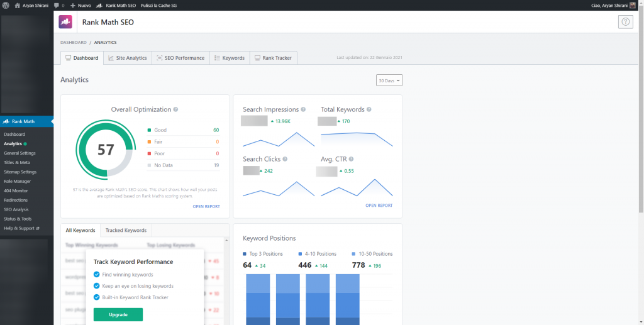The width and height of the screenshot is (644, 325).
Task: Click the Dashboard breadcrumb link
Action: [73, 42]
